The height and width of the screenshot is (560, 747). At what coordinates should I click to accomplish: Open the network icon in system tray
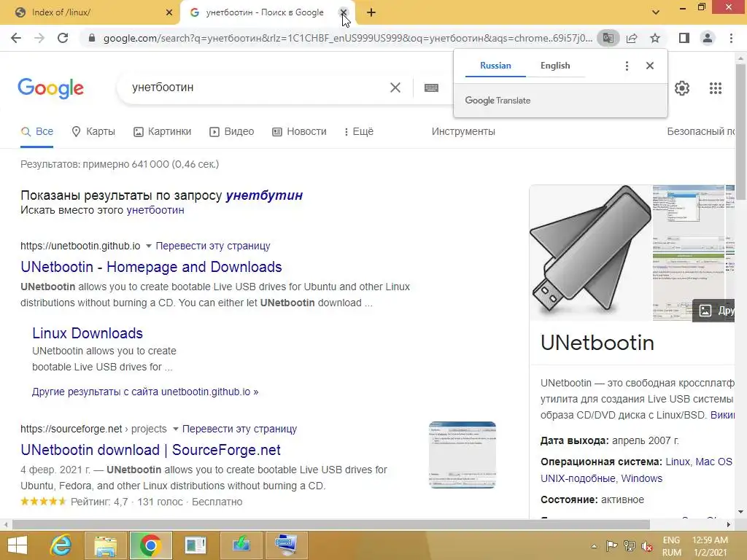[630, 546]
